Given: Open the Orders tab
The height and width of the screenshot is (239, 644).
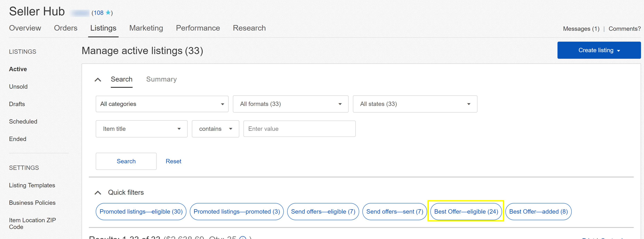Looking at the screenshot, I should 66,28.
